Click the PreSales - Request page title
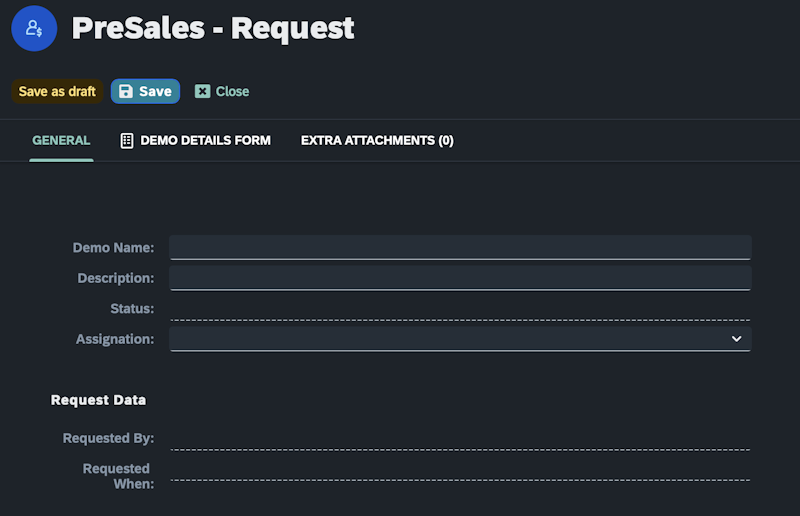The width and height of the screenshot is (800, 516). click(x=213, y=28)
